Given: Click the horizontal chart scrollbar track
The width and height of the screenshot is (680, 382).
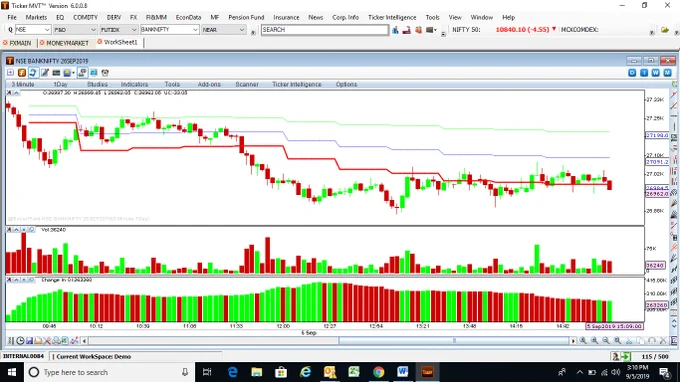Looking at the screenshot, I should click(x=329, y=341).
